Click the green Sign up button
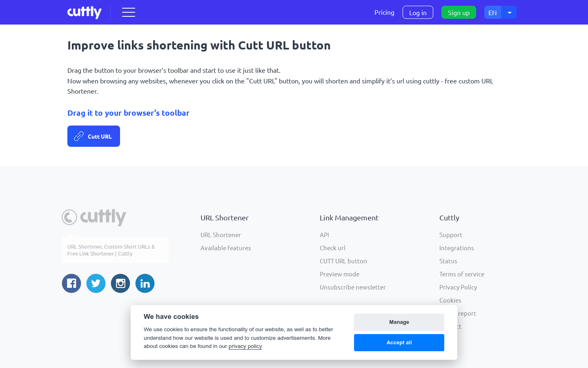588x368 pixels. [459, 12]
